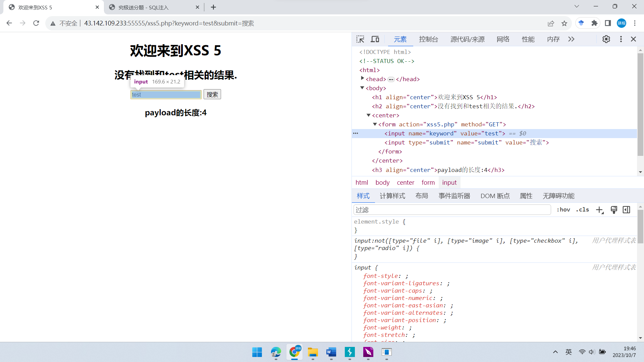
Task: Open the selected node's three-dot actions
Action: tap(356, 133)
